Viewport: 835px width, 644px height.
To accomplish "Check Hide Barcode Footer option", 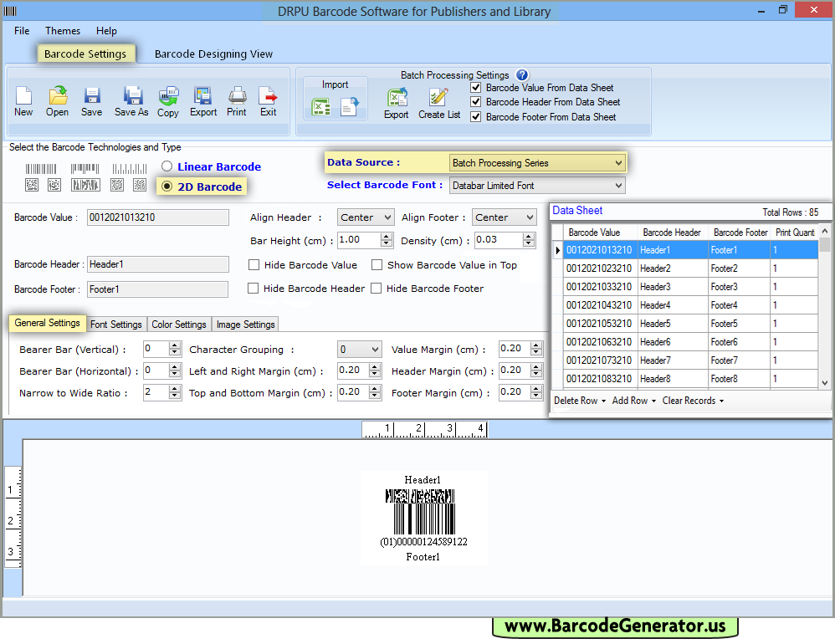I will [376, 288].
